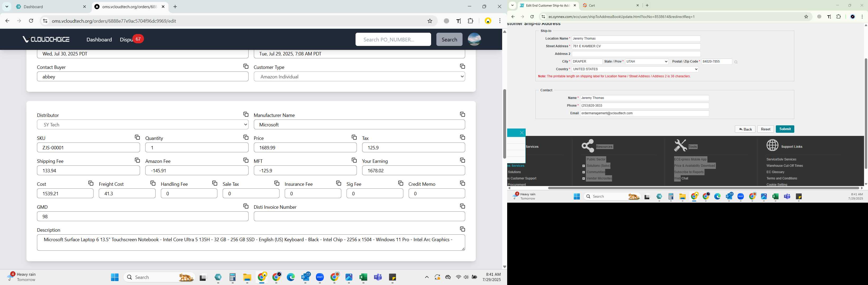Expand the State / Prov UTAH dropdown
This screenshot has width=868, height=285.
646,61
